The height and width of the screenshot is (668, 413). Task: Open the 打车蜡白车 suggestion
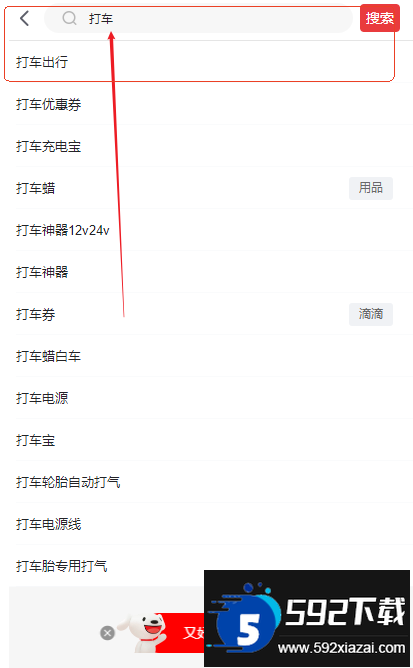pyautogui.click(x=207, y=356)
